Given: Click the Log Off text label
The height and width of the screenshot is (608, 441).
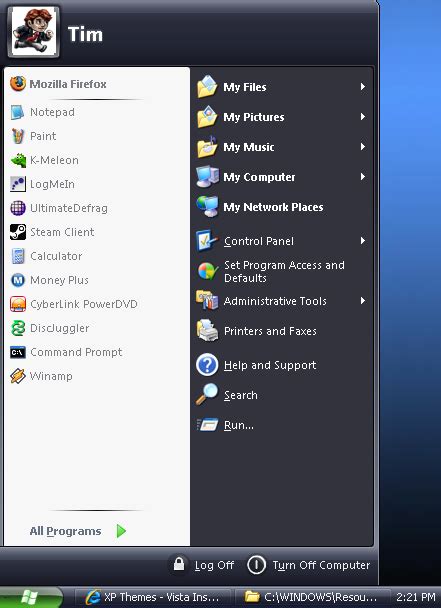Looking at the screenshot, I should pyautogui.click(x=214, y=565).
